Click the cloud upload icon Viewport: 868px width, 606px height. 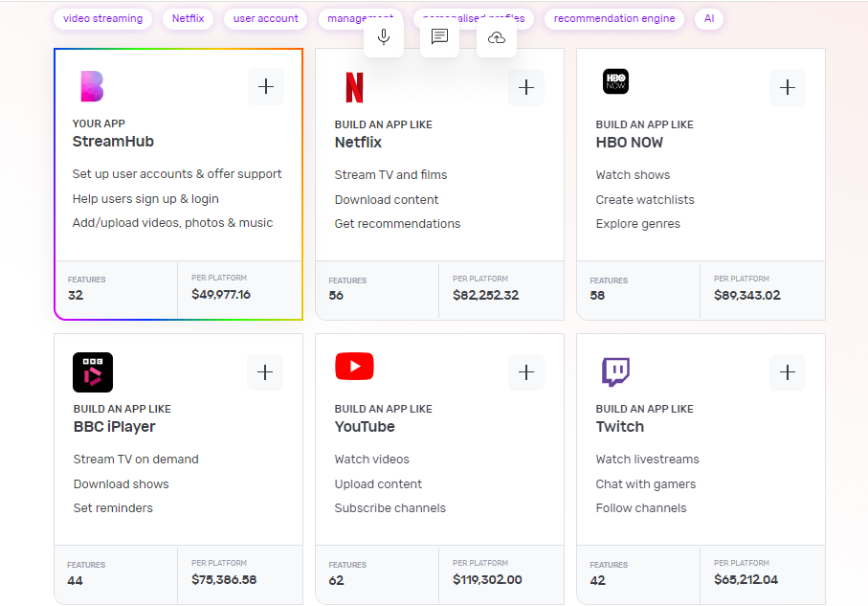tap(497, 37)
